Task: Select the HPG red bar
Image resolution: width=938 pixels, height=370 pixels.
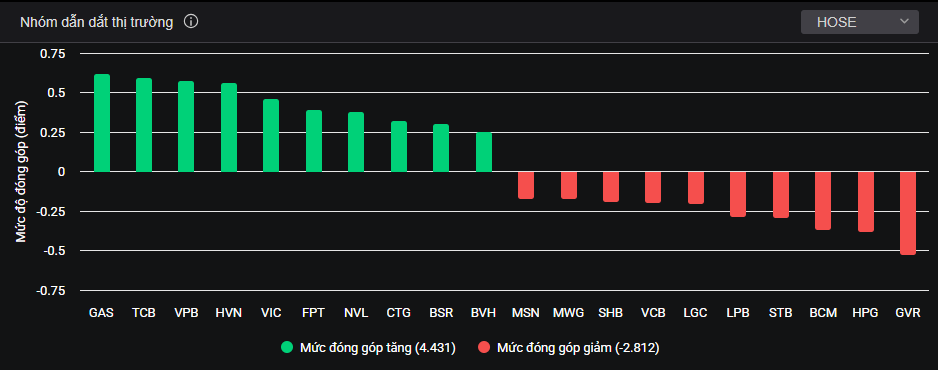Action: point(866,202)
